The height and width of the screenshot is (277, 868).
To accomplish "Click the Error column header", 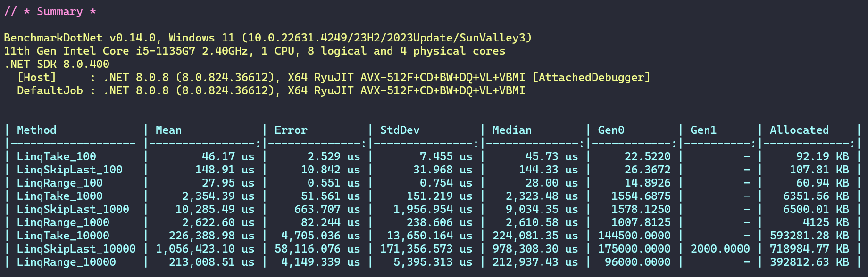I will click(x=291, y=130).
